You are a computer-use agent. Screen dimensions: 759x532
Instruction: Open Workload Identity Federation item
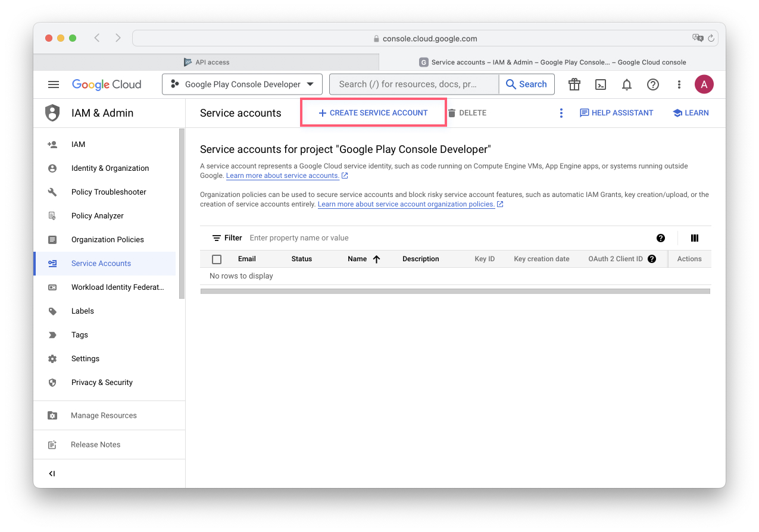pyautogui.click(x=117, y=287)
